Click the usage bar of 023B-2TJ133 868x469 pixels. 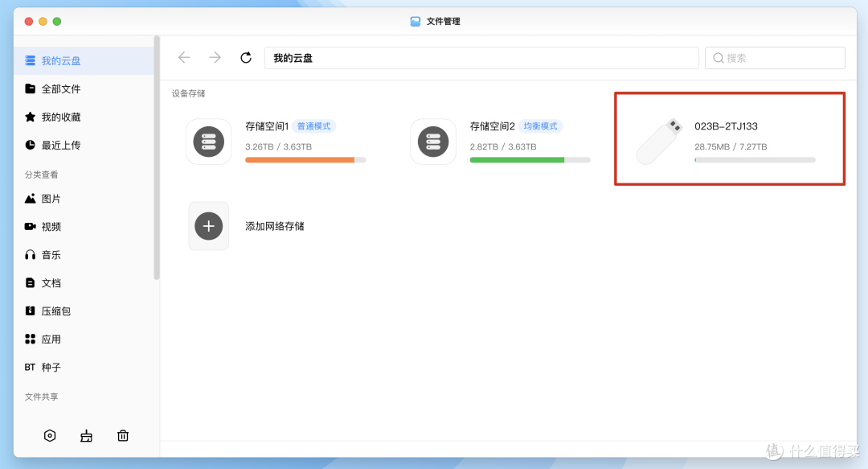pos(755,160)
